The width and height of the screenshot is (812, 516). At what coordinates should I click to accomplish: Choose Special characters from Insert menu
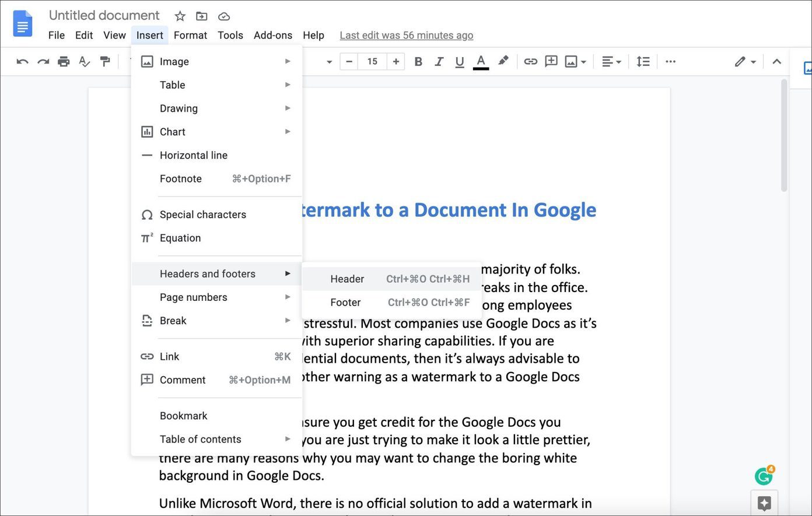(x=216, y=215)
